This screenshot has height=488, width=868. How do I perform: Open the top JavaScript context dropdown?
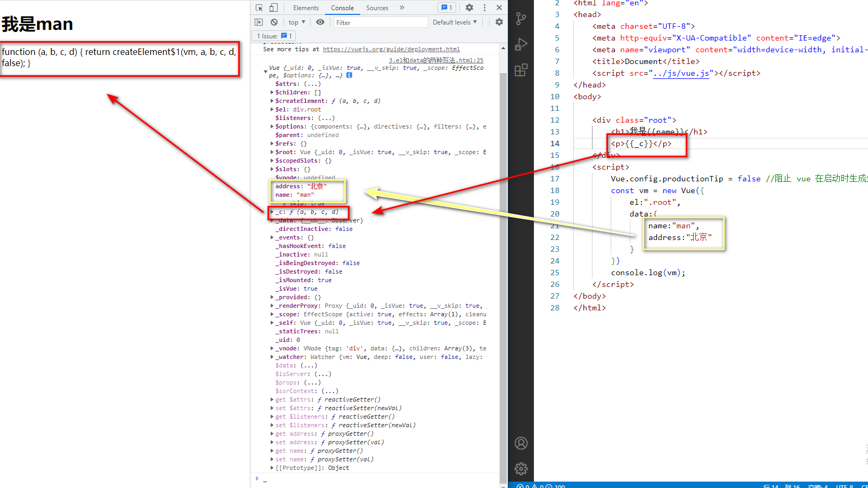(x=297, y=22)
